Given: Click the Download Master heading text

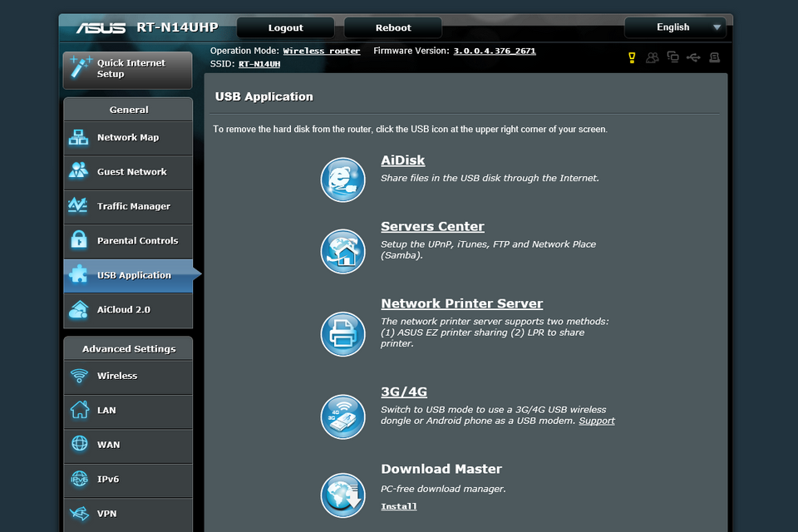Looking at the screenshot, I should pos(441,469).
